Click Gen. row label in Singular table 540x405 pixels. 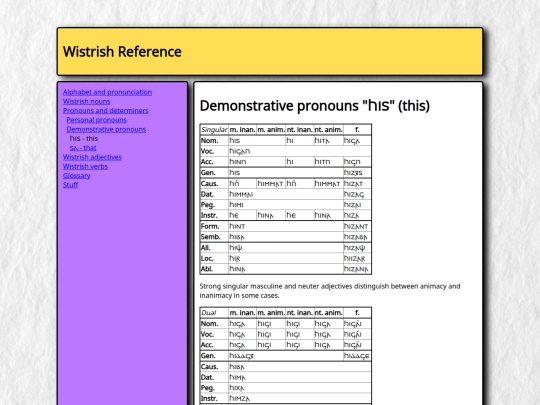point(214,173)
